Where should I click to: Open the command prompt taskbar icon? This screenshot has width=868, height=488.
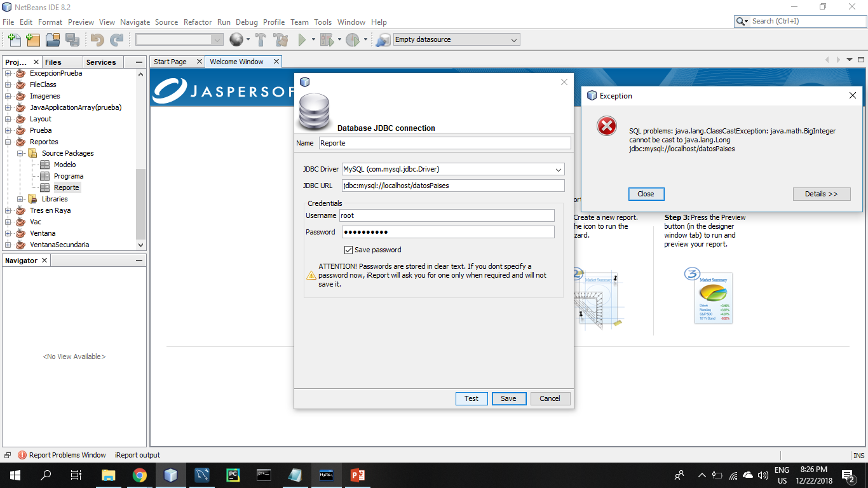click(264, 475)
